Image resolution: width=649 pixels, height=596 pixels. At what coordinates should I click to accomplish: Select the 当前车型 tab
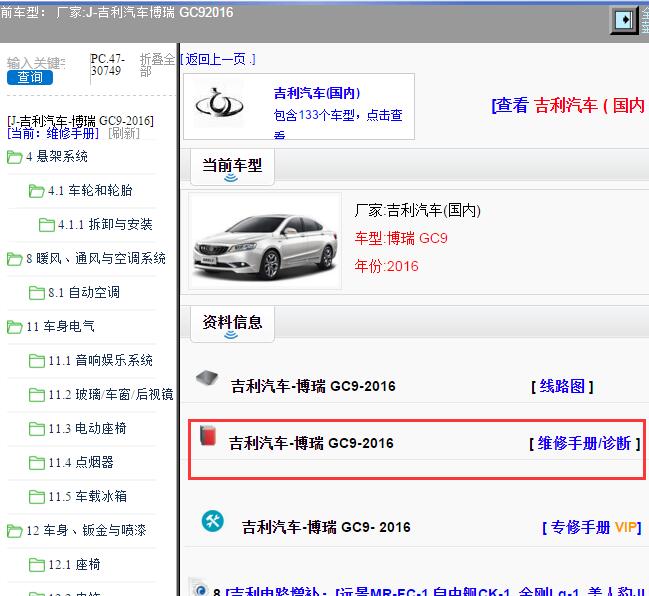click(x=232, y=167)
